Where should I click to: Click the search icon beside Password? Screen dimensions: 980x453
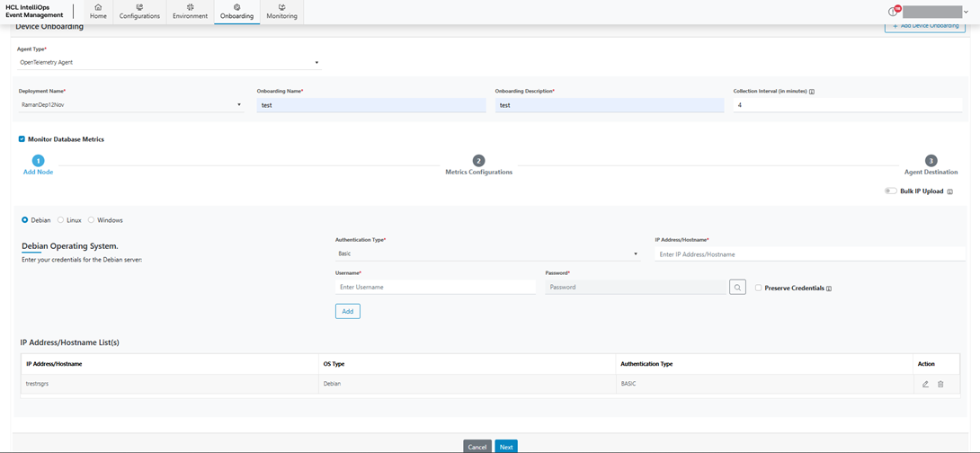[x=737, y=287]
